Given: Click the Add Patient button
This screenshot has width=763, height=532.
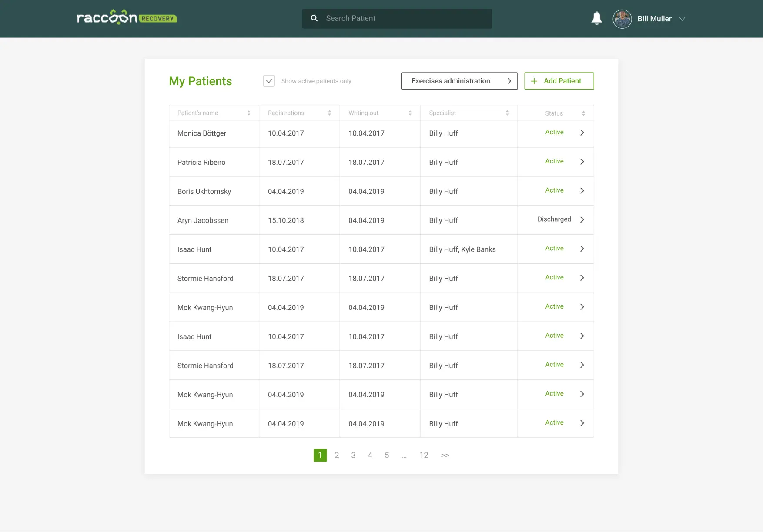Looking at the screenshot, I should click(559, 81).
